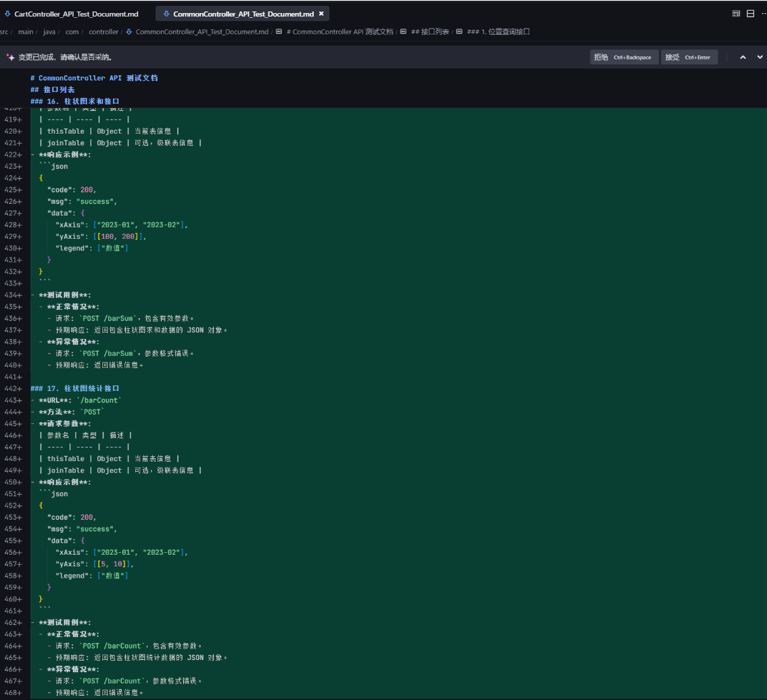Click the heading '### 17. 柱状图统计接口'
This screenshot has width=767, height=700.
click(75, 389)
